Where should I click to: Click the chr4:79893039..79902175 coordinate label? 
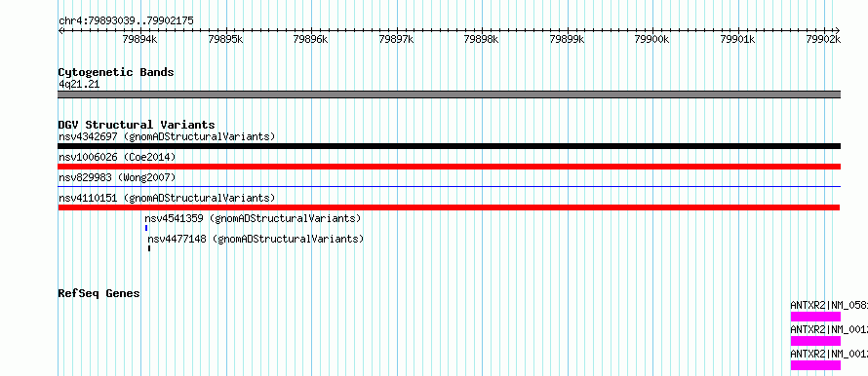tap(126, 21)
